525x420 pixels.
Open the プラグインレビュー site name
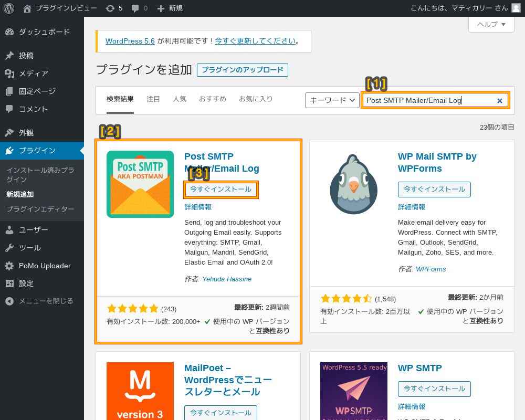click(x=66, y=8)
